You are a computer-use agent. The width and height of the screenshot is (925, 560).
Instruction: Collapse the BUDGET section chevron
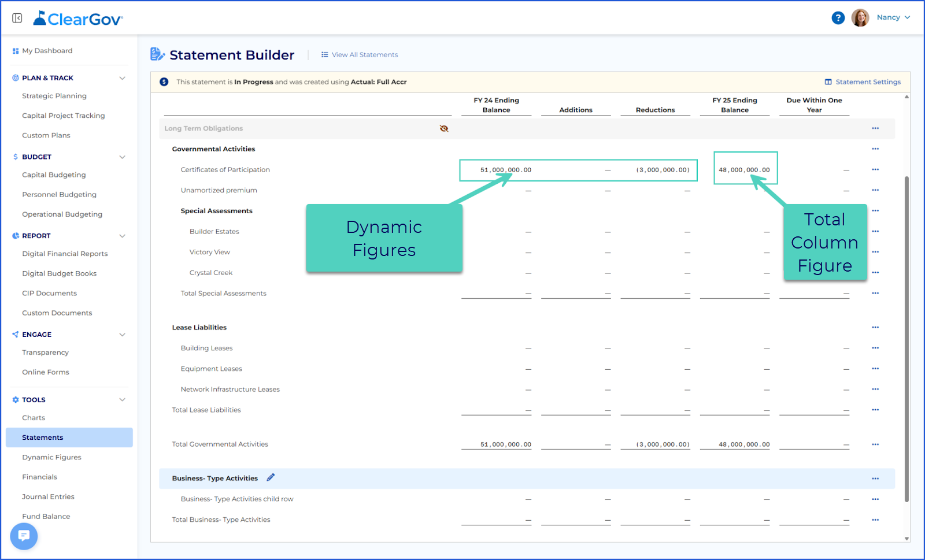click(x=122, y=157)
